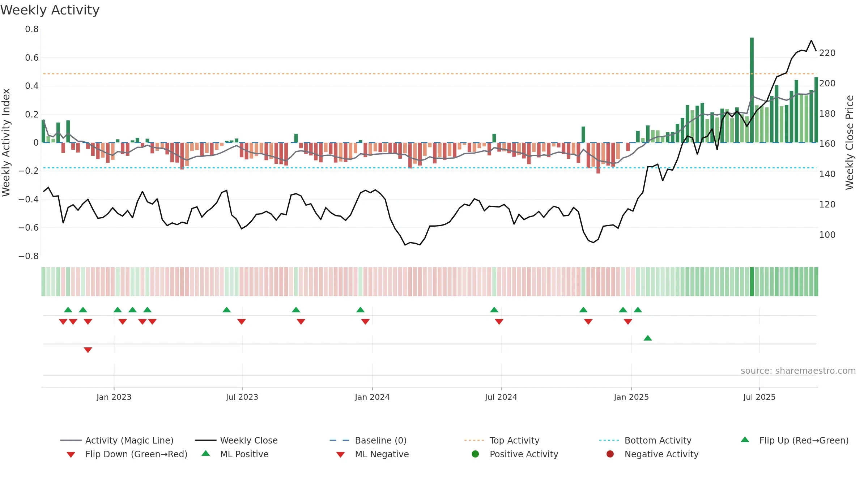Click the Jan 2024 x-axis label
Viewport: 868px width, 488px height.
coord(372,397)
